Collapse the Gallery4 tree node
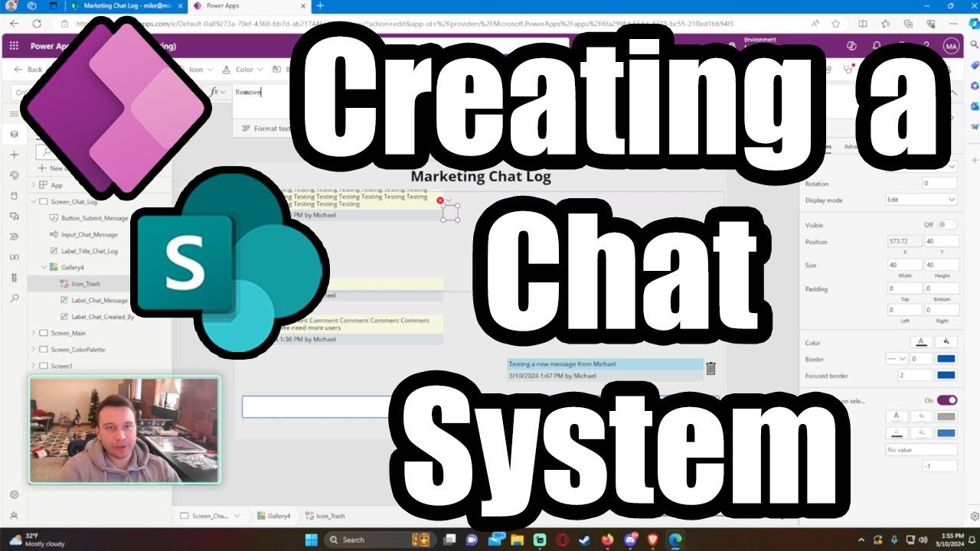Screen dimensions: 980x551 pos(44,267)
